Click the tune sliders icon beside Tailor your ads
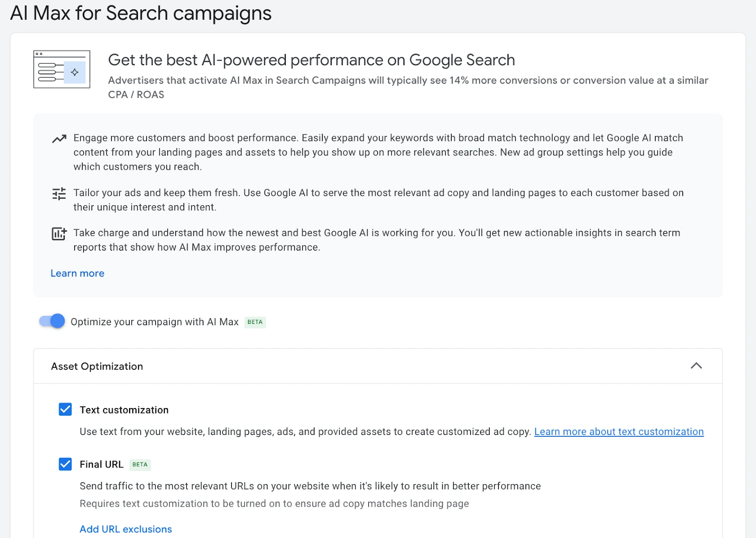Viewport: 756px width, 538px height. click(x=59, y=193)
